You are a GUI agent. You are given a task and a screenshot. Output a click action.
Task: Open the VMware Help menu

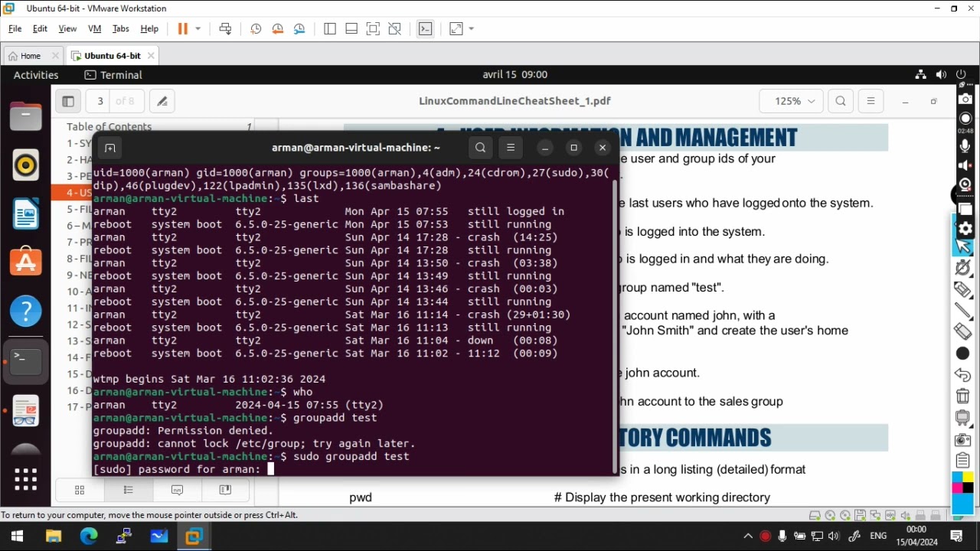pyautogui.click(x=149, y=28)
